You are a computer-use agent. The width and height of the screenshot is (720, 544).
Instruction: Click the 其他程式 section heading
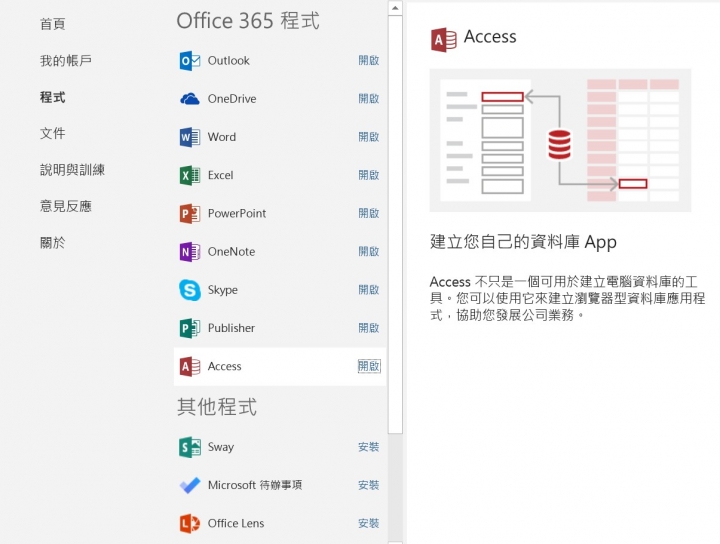coord(217,407)
